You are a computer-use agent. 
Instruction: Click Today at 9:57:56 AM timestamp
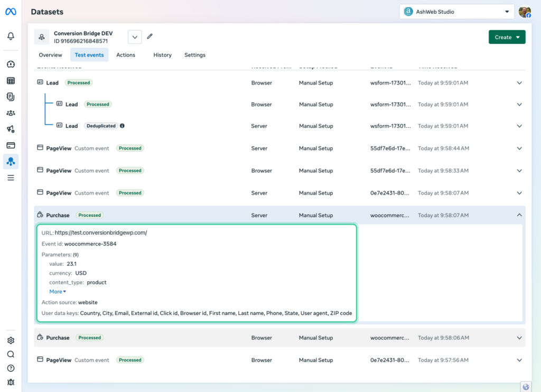pyautogui.click(x=443, y=360)
